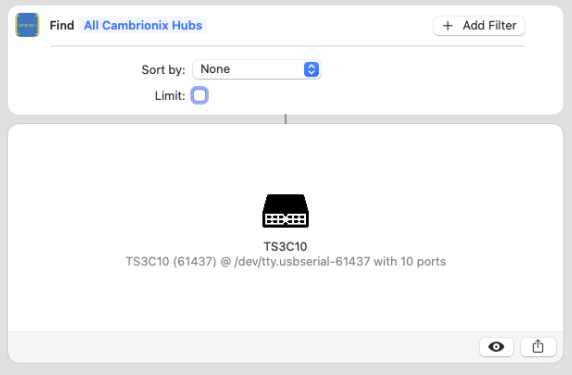Image resolution: width=572 pixels, height=375 pixels.
Task: Click the connector line between the two cards
Action: coord(286,119)
